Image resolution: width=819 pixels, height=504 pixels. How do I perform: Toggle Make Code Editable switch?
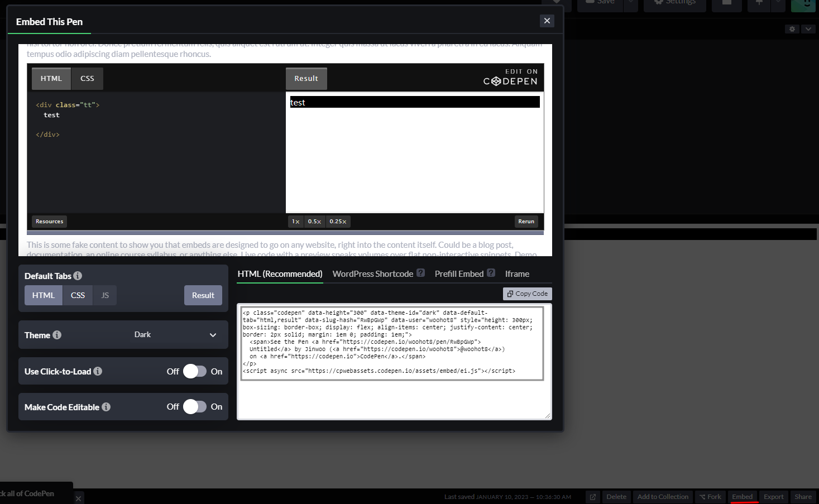point(195,407)
